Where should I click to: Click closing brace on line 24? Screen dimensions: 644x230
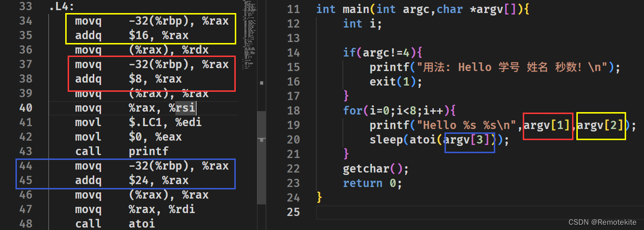(x=319, y=197)
